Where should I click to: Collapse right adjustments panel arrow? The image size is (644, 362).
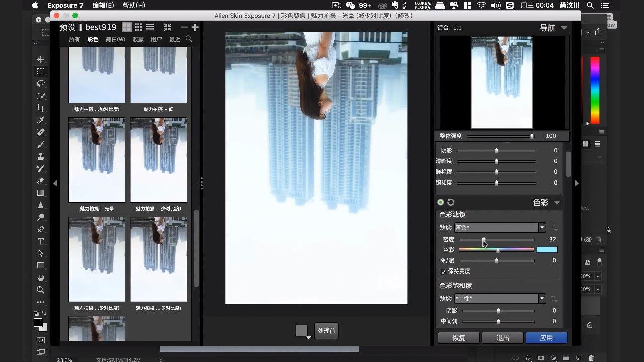[x=577, y=183]
